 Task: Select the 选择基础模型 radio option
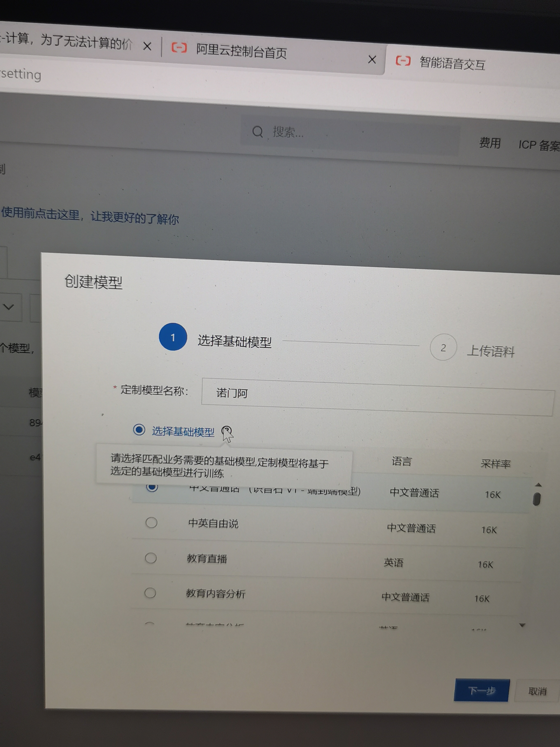139,430
